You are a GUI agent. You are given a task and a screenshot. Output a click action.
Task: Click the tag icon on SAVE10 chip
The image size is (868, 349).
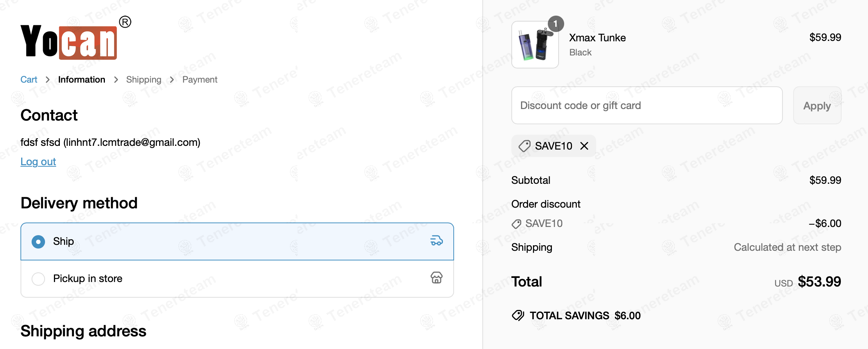click(524, 146)
